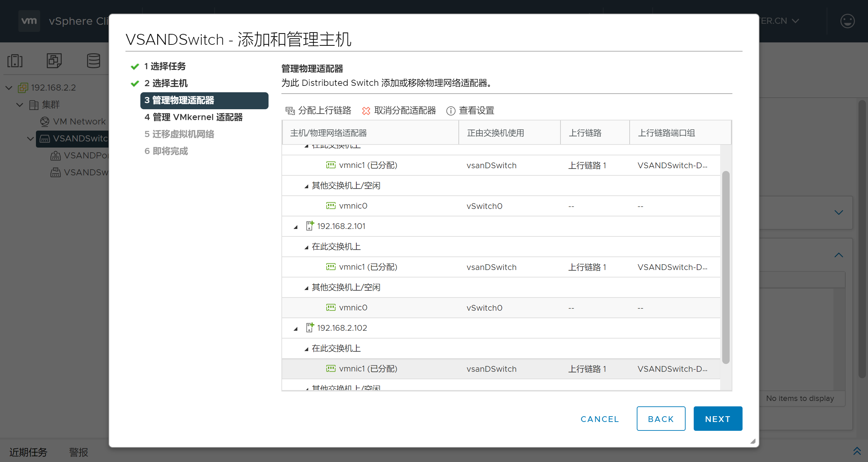
Task: Click the vmnic1 adapter icon under 192.168.2.102
Action: click(331, 368)
